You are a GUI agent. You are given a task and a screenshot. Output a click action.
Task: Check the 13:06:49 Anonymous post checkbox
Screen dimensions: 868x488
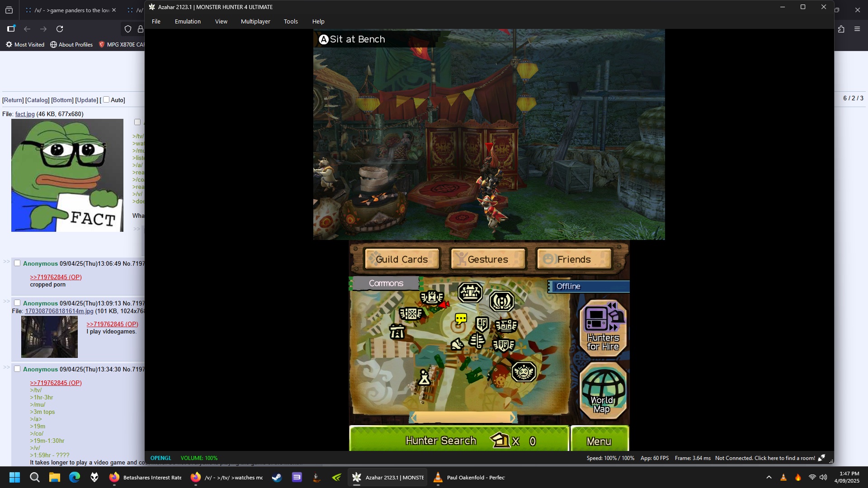coord(17,263)
